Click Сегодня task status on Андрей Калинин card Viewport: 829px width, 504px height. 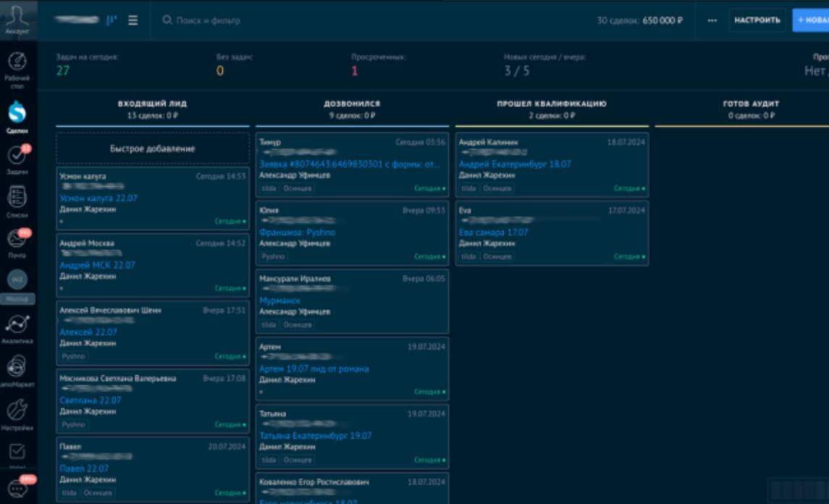[629, 188]
